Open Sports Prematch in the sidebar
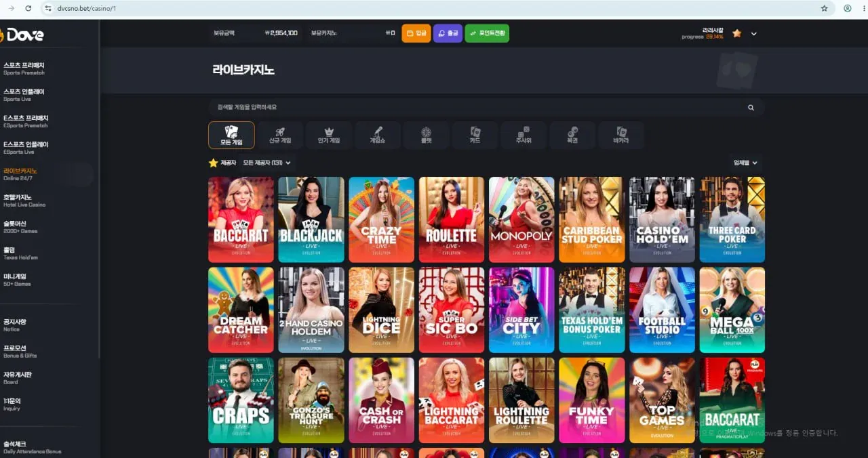Screen dimensions: 868x458 coord(24,68)
